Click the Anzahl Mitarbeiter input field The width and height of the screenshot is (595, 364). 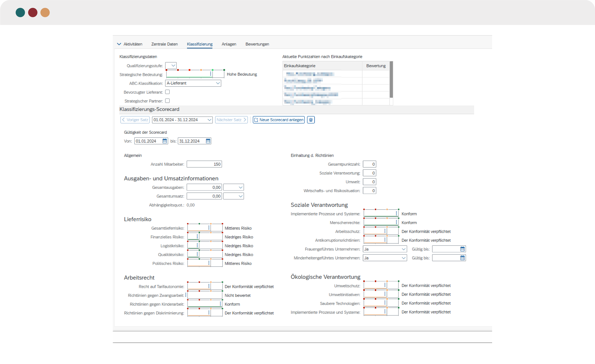point(204,164)
